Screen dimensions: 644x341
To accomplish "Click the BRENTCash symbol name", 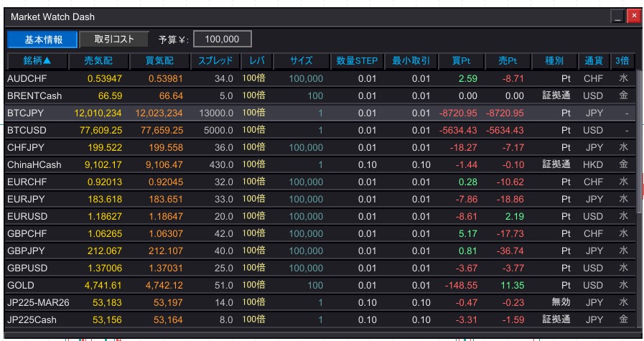I will pyautogui.click(x=34, y=95).
